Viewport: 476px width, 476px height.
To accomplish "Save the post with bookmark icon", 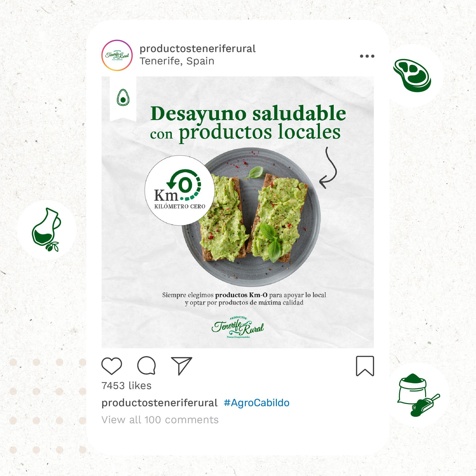I will click(365, 366).
